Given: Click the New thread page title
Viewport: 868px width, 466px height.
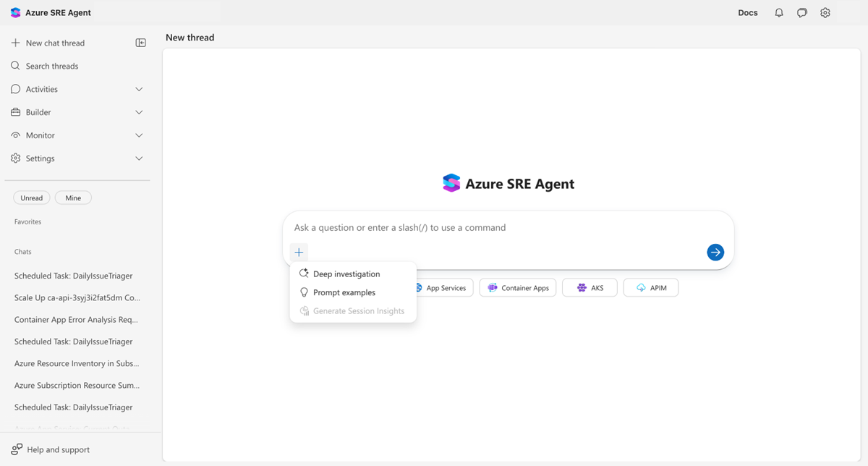Looking at the screenshot, I should tap(190, 38).
